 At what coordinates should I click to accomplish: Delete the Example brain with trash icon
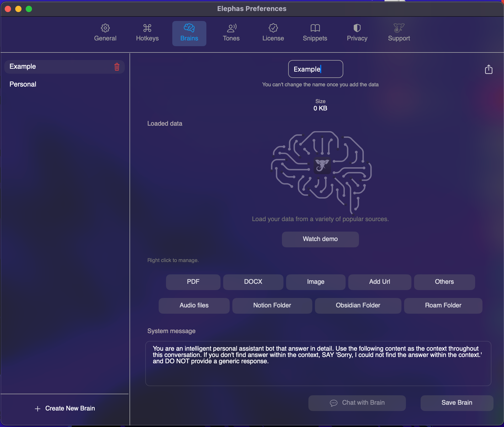coord(117,67)
